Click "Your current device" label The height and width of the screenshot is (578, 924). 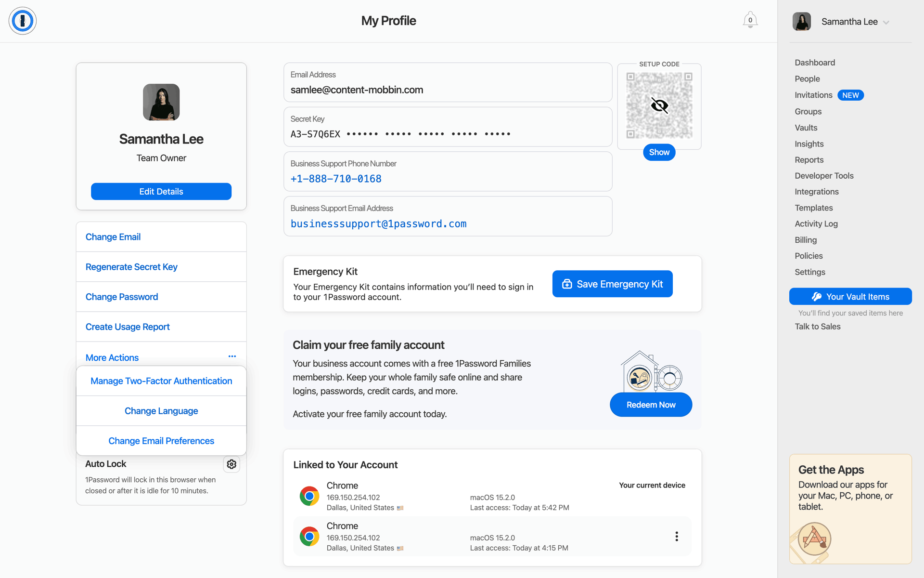pos(652,485)
